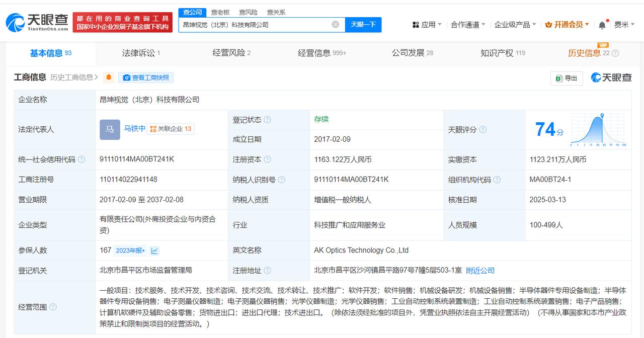Click the help icon beside 经营范围
The image size is (644, 338).
(x=53, y=307)
